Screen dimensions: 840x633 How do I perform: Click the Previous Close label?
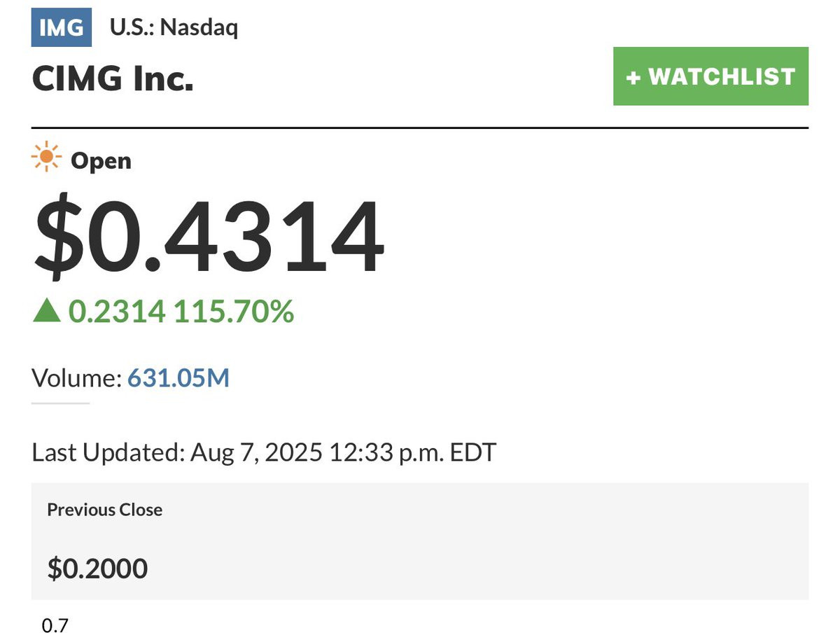[105, 510]
